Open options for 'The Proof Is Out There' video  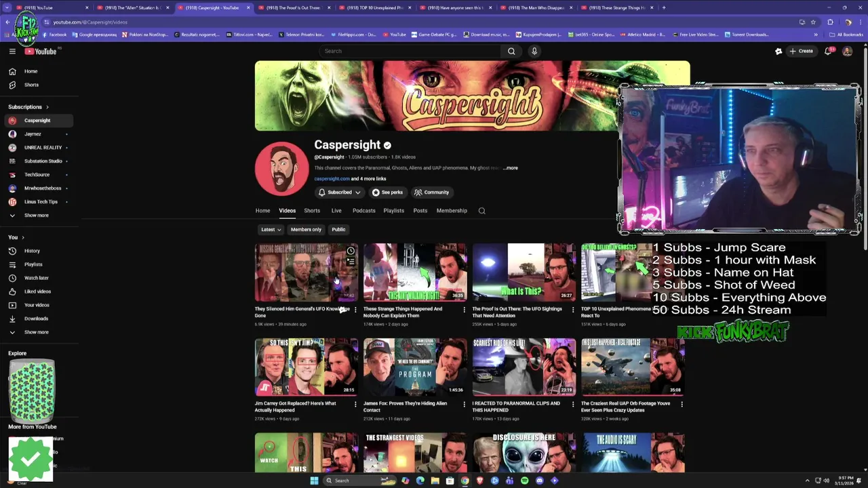(x=573, y=310)
